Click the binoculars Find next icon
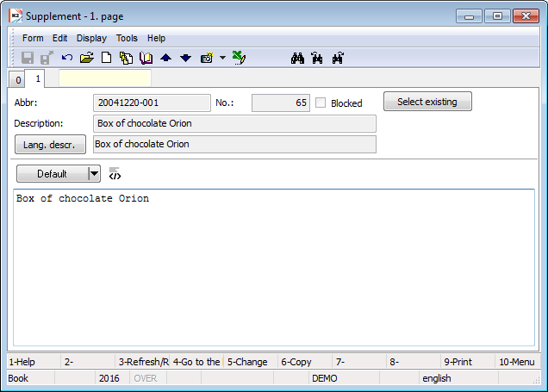The image size is (548, 392). point(338,58)
